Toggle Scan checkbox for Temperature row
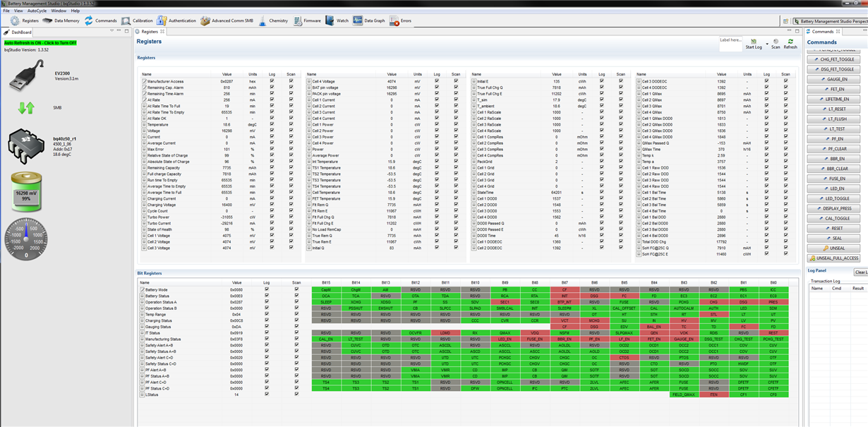The image size is (868, 427). (291, 124)
